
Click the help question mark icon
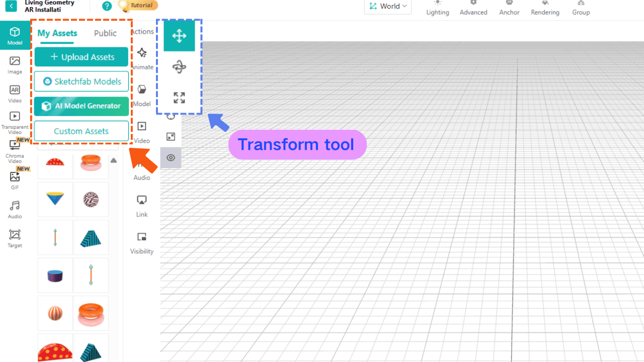[107, 6]
